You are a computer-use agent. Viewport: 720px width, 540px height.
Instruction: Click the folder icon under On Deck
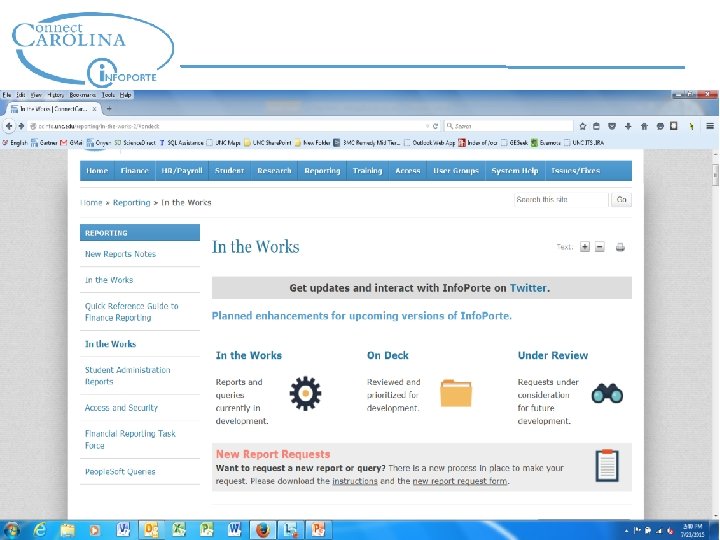(x=456, y=393)
